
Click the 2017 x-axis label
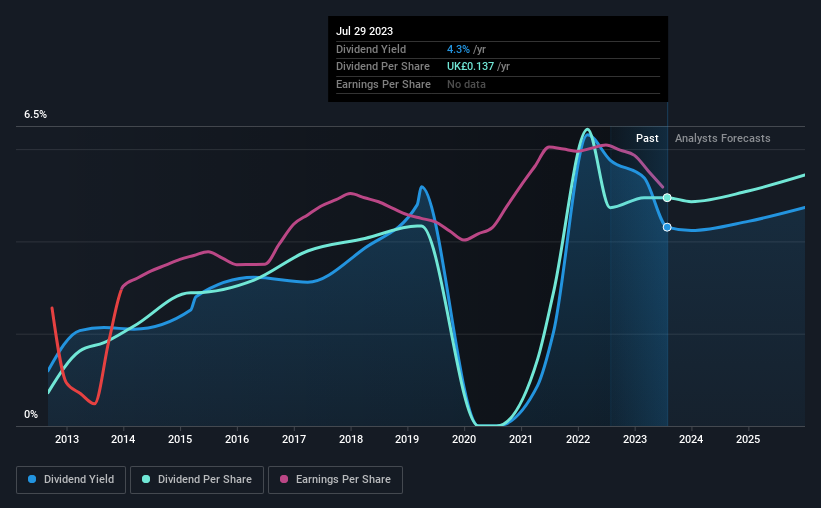click(x=294, y=439)
